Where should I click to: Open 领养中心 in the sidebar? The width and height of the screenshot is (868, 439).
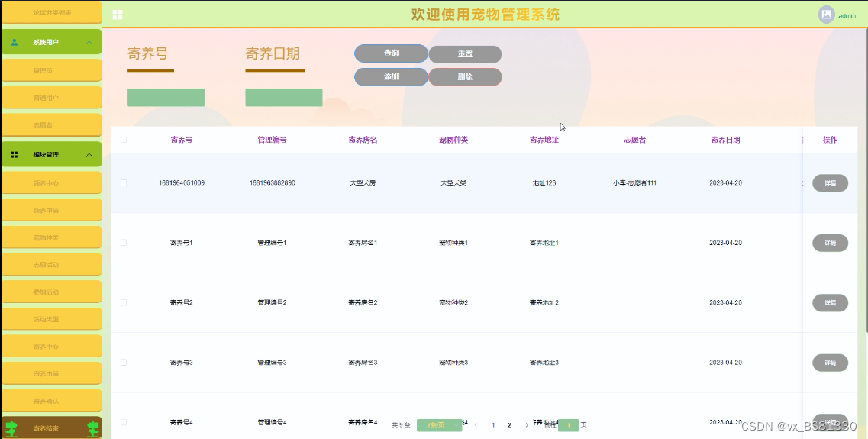tap(52, 182)
